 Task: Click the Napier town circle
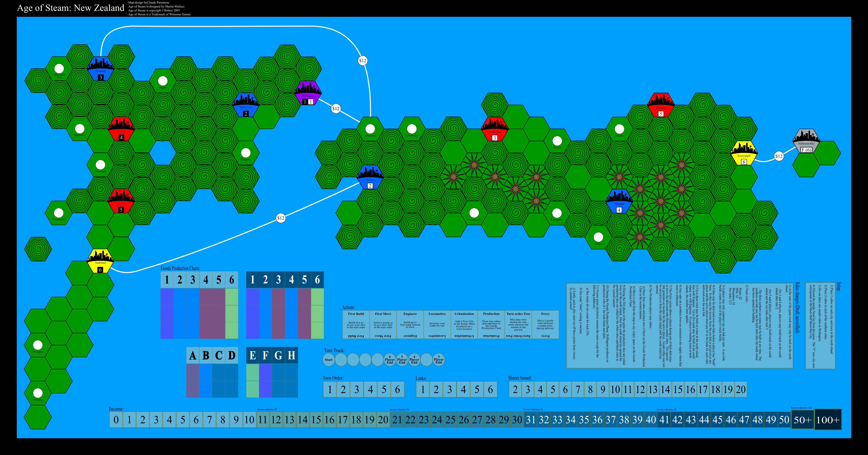point(163,81)
